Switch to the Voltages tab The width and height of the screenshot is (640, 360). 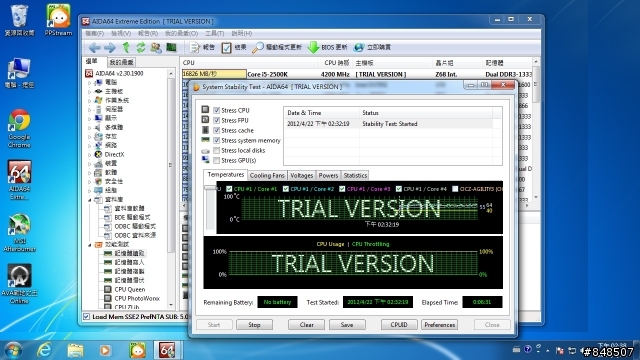tap(302, 175)
